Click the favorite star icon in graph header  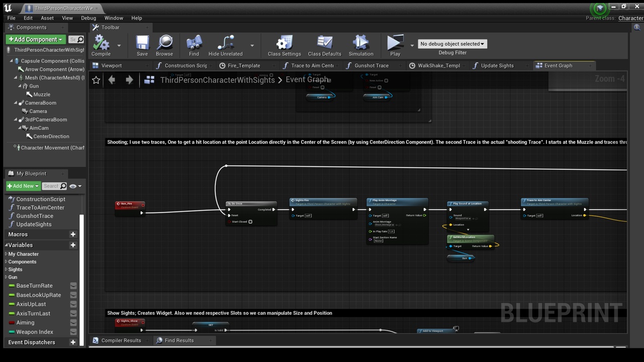click(x=96, y=80)
